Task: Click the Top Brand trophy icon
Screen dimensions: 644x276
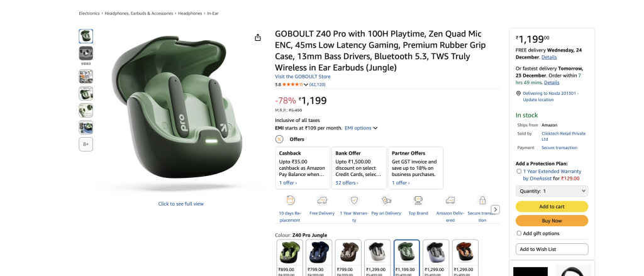Action: [418, 201]
